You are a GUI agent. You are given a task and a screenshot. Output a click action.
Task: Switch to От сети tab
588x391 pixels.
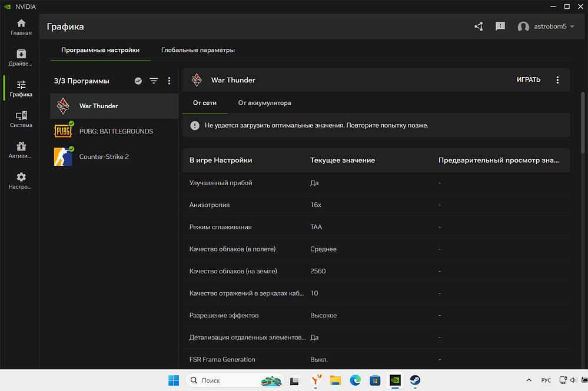205,103
